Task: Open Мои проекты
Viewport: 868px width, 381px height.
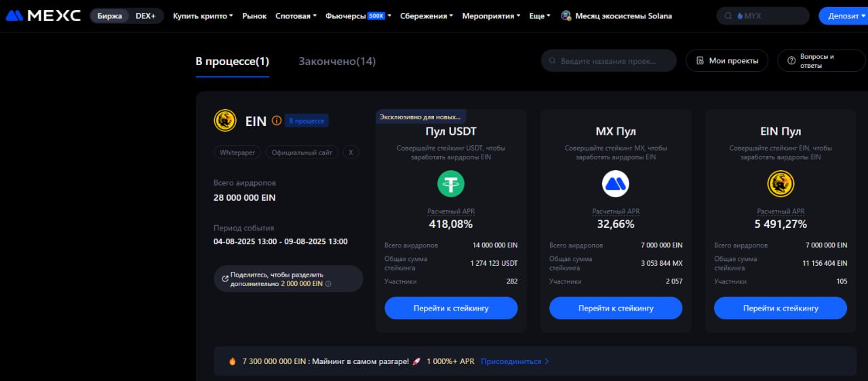Action: [726, 61]
